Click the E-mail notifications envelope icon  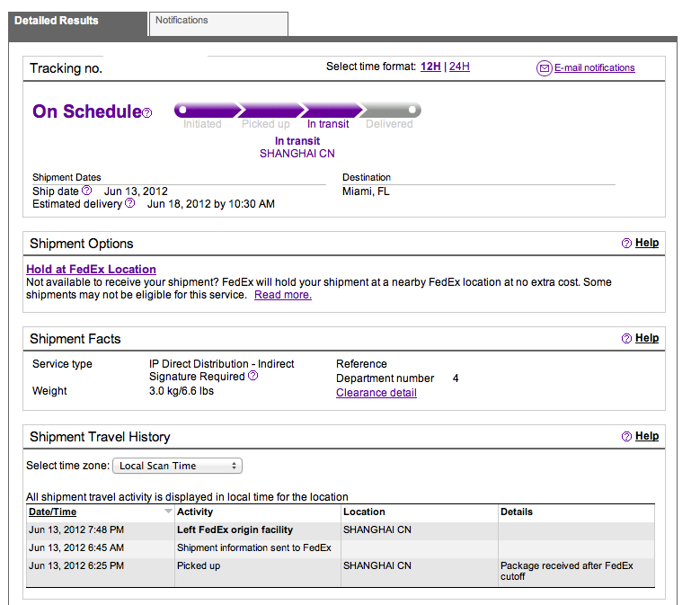(x=545, y=68)
